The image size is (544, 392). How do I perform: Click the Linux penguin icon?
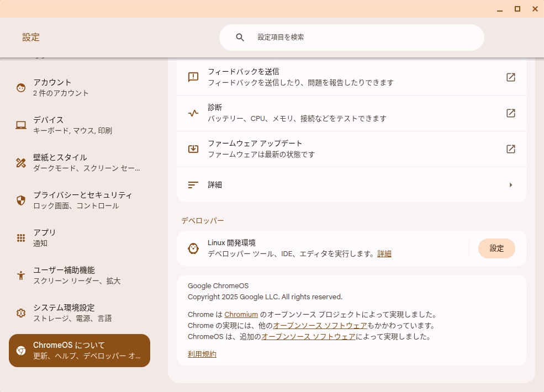pos(193,248)
